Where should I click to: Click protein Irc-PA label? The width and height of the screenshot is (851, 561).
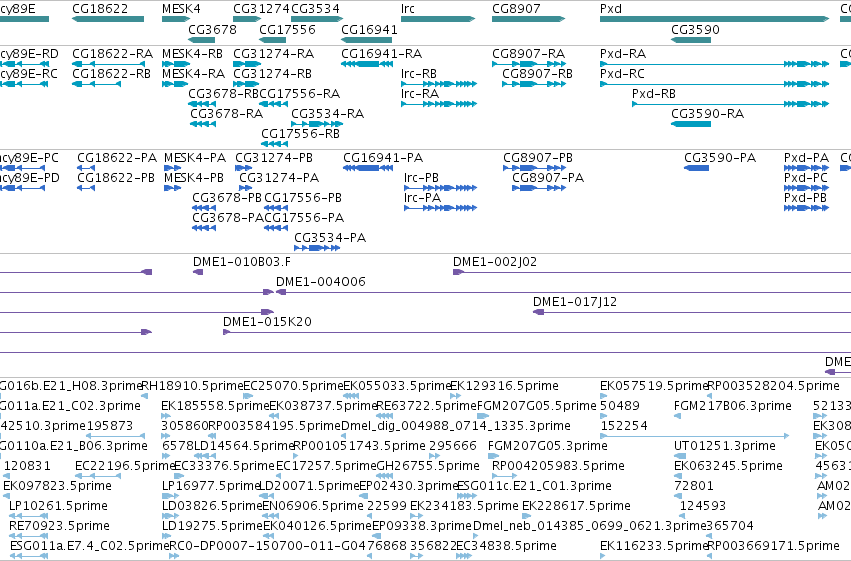[x=422, y=197]
